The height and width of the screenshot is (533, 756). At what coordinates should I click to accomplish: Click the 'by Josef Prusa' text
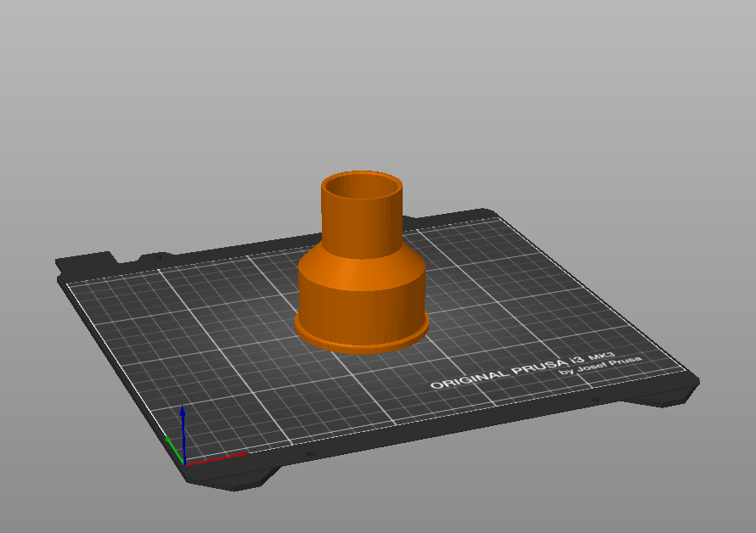(x=600, y=366)
